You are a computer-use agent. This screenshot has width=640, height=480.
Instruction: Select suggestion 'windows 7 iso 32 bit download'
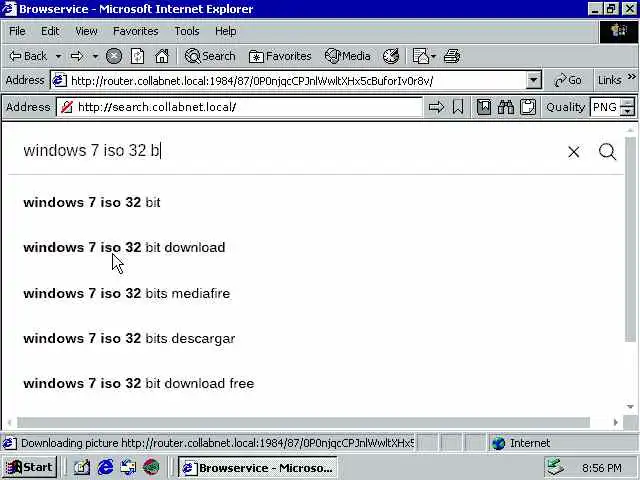[x=124, y=247]
